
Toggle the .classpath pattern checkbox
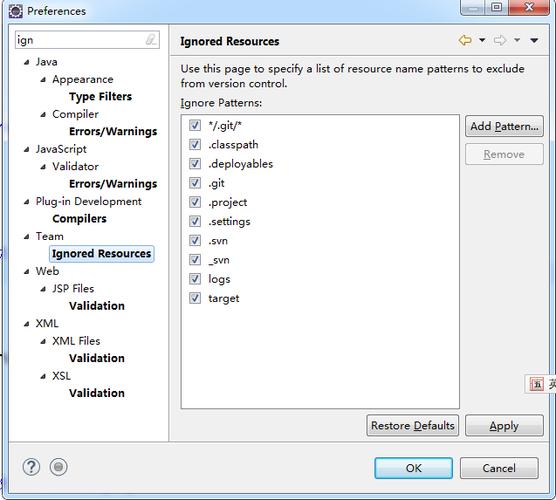(x=195, y=144)
